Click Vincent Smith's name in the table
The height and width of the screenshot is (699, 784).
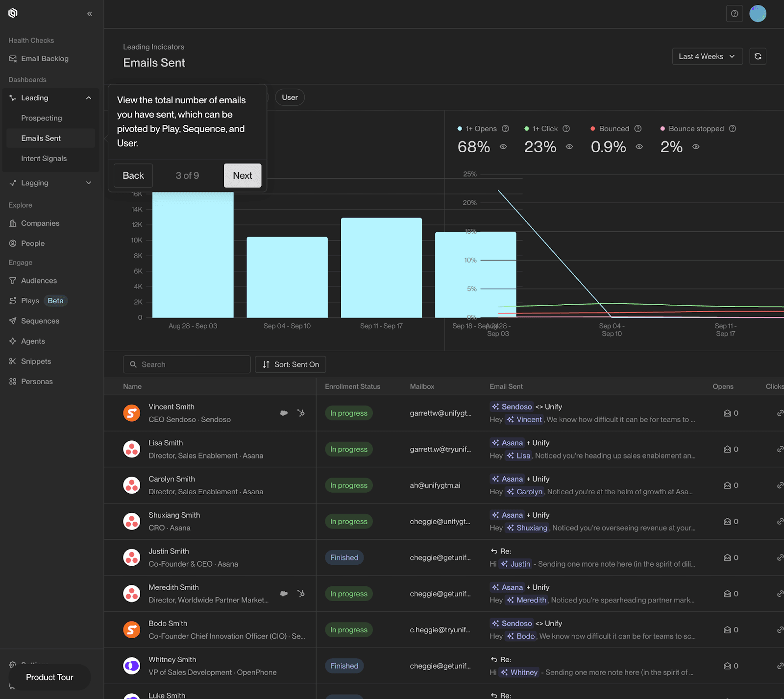[x=171, y=407]
